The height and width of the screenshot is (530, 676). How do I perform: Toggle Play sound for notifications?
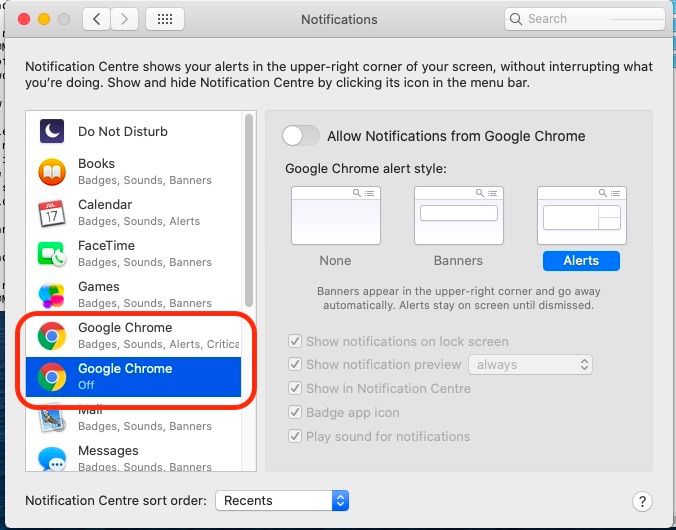[x=295, y=436]
